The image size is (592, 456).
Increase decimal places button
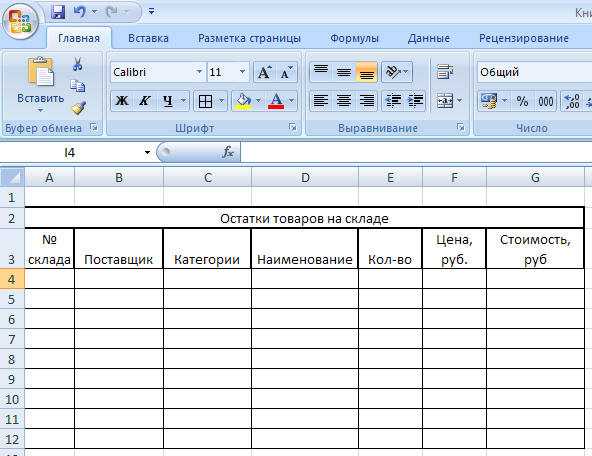point(572,101)
